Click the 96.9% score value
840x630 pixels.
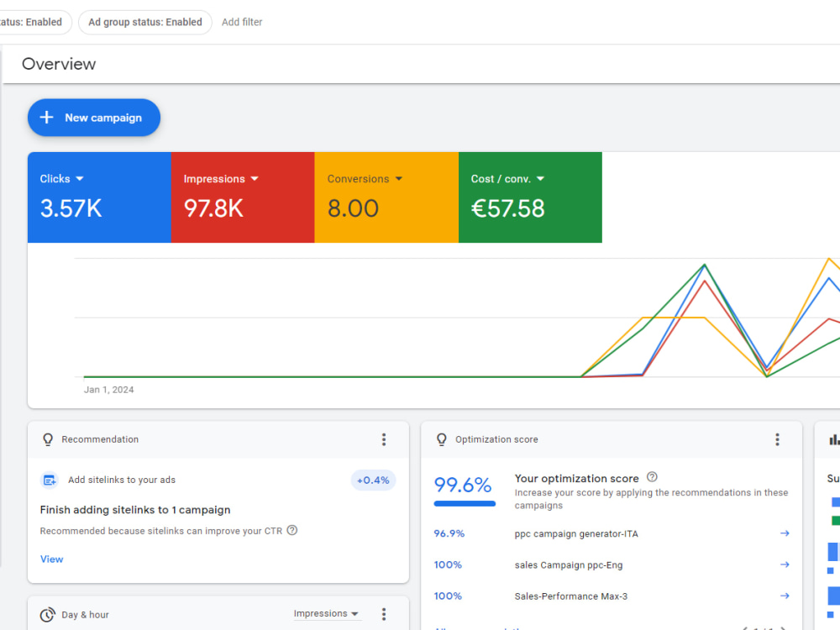[x=449, y=533]
